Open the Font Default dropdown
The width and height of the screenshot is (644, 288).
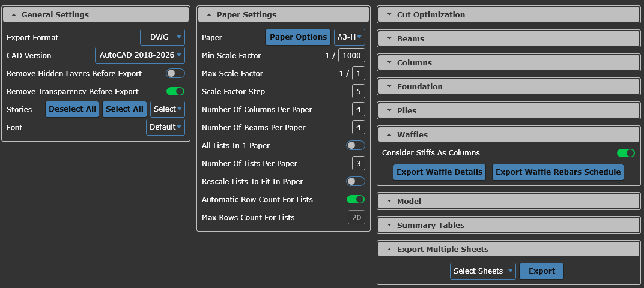coord(165,127)
